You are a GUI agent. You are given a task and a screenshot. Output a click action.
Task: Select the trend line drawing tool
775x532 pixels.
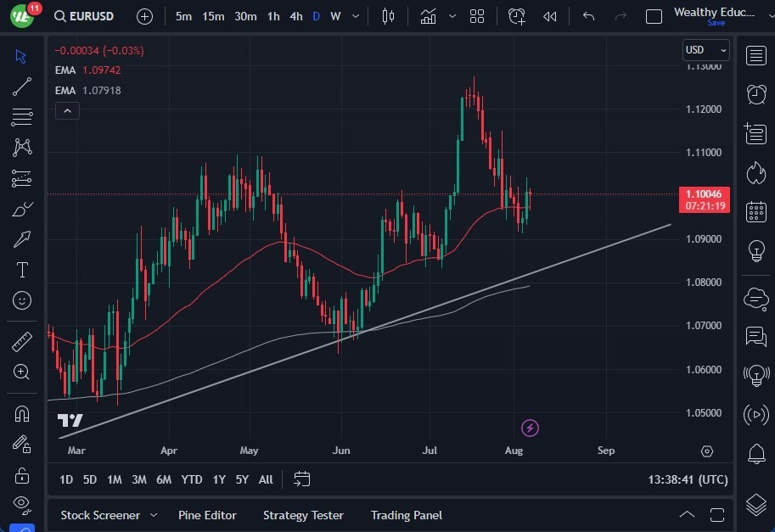(21, 87)
